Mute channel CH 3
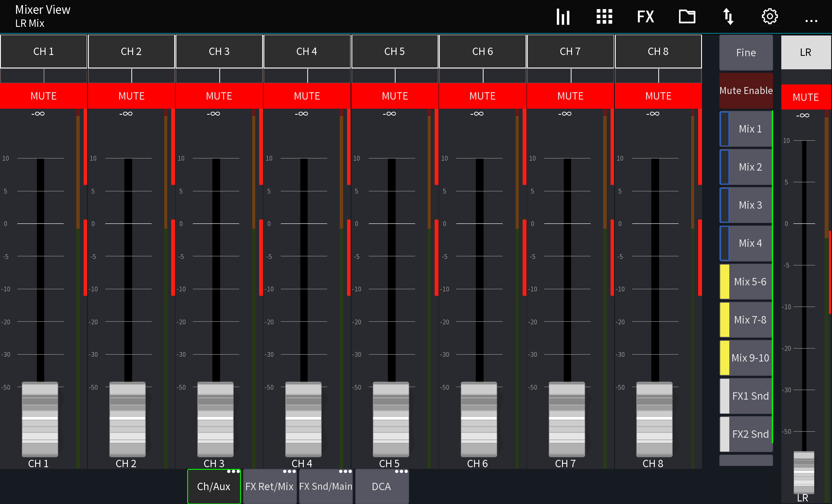This screenshot has height=504, width=832. click(x=219, y=96)
